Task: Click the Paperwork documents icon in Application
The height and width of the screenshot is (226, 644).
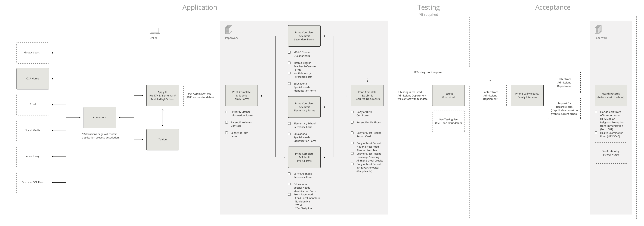Action: [x=228, y=30]
